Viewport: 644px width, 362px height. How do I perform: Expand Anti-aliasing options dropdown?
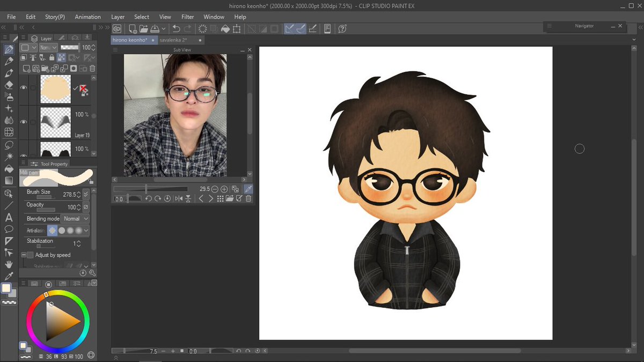tap(86, 231)
